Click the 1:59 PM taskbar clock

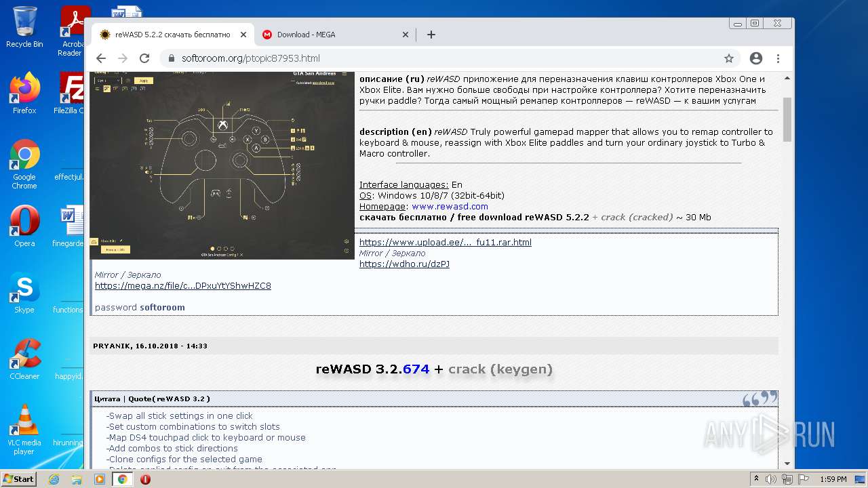833,479
